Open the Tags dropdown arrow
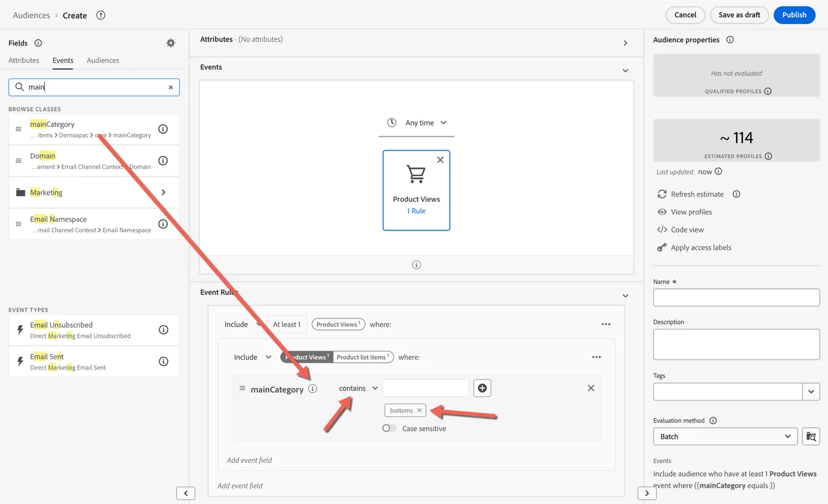The height and width of the screenshot is (504, 828). [x=811, y=392]
